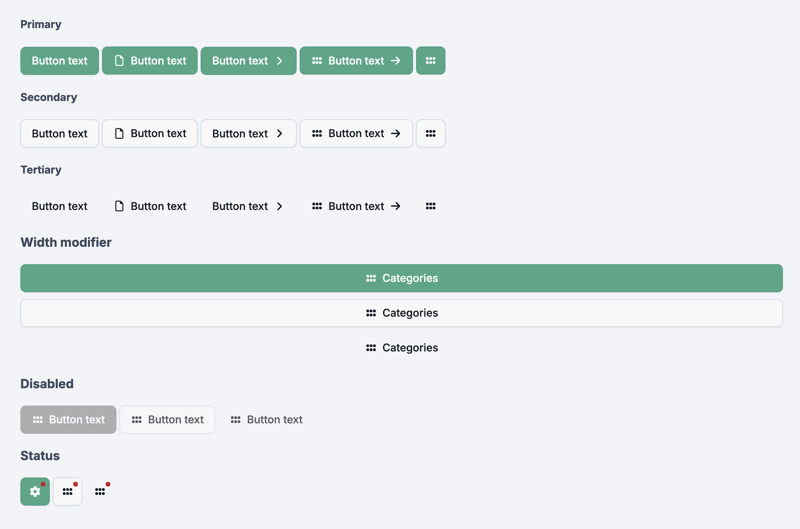
Task: Click the disabled outlined button
Action: click(167, 420)
